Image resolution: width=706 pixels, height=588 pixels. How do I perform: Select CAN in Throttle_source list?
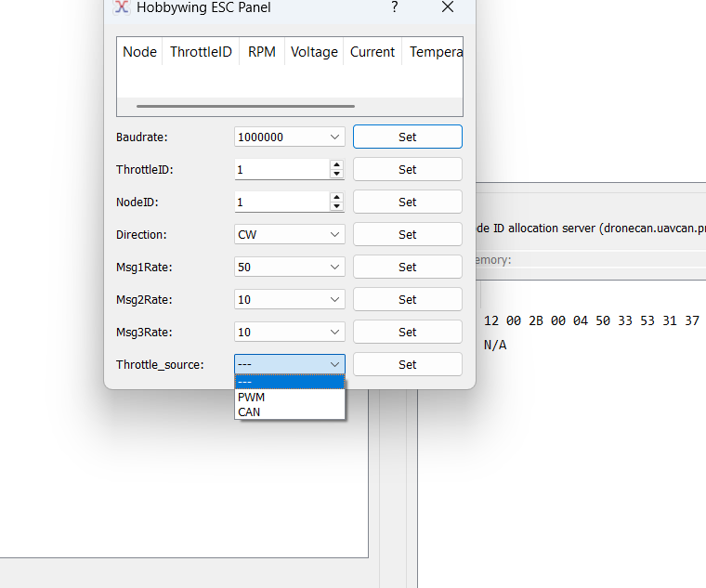tap(290, 412)
